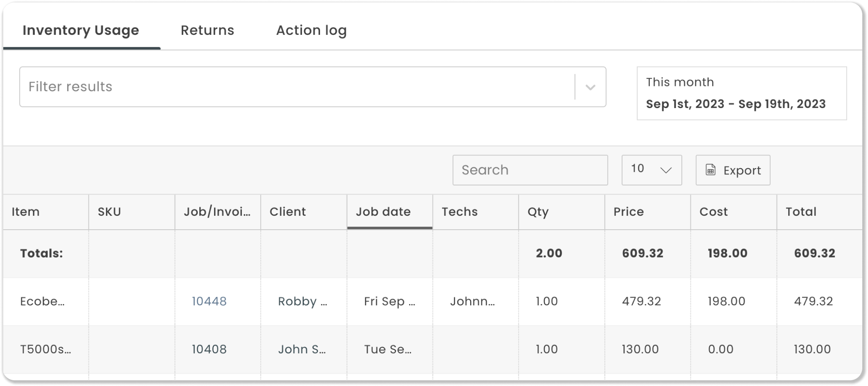The width and height of the screenshot is (868, 386).
Task: Open invoice 10448 link
Action: 209,301
